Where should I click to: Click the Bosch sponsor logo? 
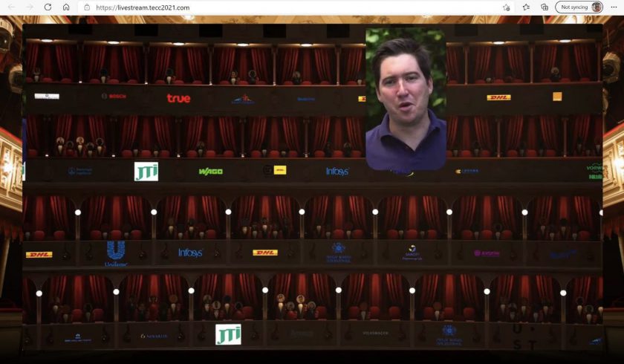pos(114,97)
